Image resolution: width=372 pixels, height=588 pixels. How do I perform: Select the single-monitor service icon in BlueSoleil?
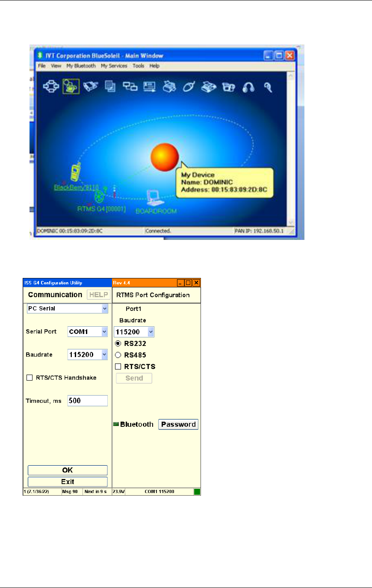(x=150, y=87)
